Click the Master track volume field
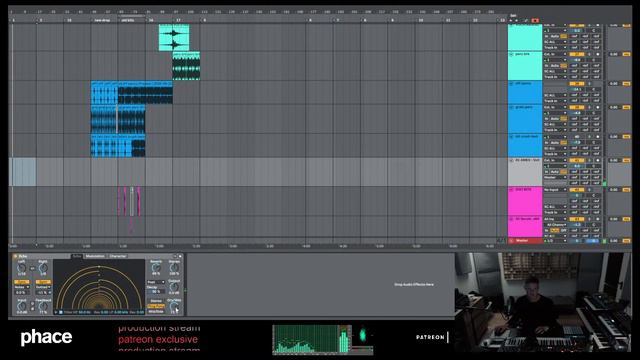The width and height of the screenshot is (640, 360). point(576,241)
